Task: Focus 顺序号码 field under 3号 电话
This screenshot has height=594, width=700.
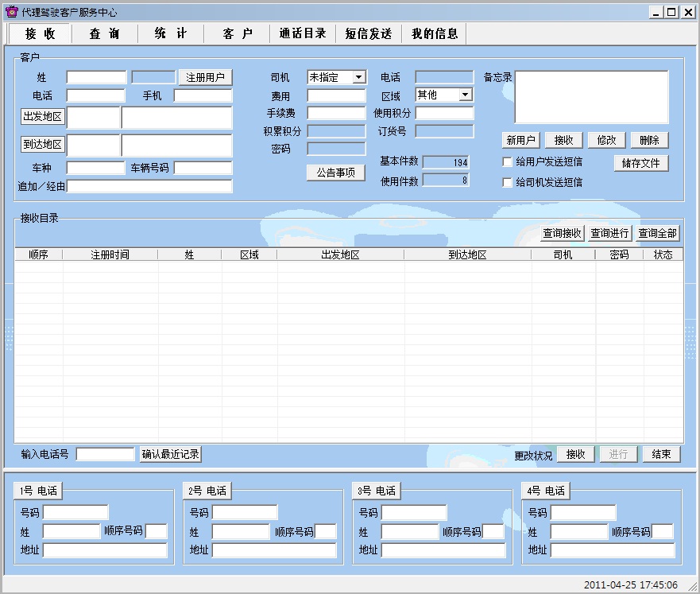Action: coord(493,531)
